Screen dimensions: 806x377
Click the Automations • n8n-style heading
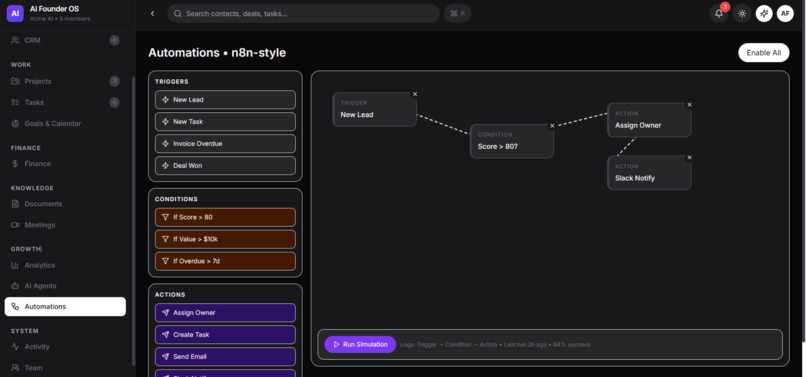coord(217,52)
